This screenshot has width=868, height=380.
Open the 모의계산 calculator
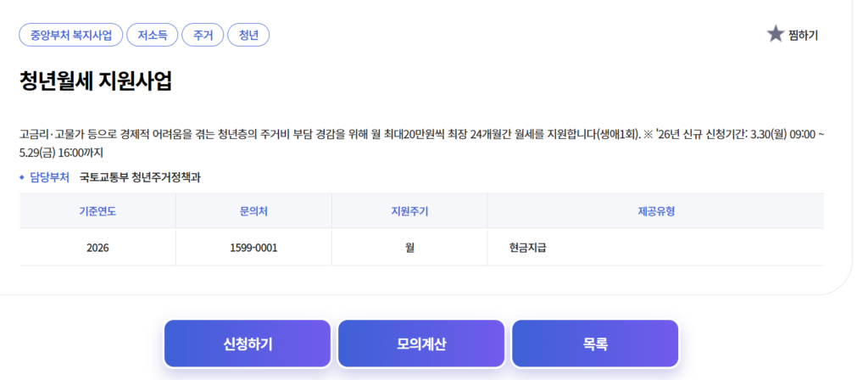pos(421,344)
